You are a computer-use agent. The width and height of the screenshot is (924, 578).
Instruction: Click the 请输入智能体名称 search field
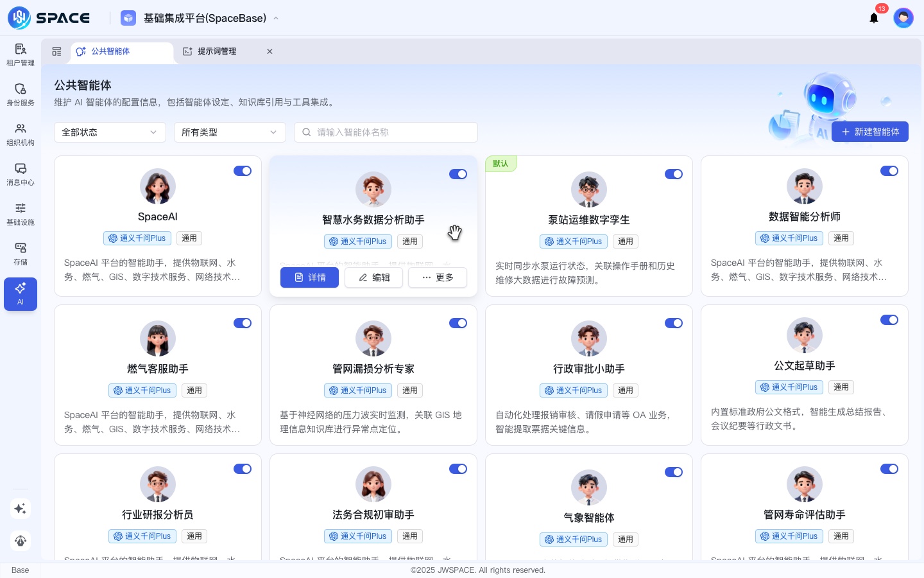tap(386, 132)
